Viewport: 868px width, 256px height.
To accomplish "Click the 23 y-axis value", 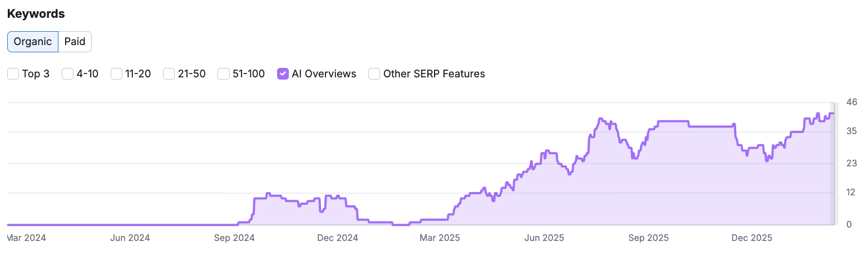I will (851, 163).
